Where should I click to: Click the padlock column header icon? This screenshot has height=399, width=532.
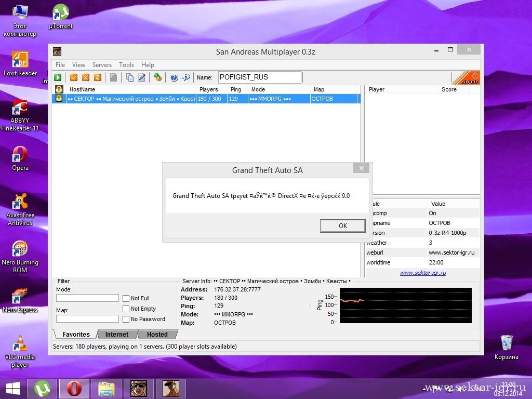pyautogui.click(x=59, y=89)
